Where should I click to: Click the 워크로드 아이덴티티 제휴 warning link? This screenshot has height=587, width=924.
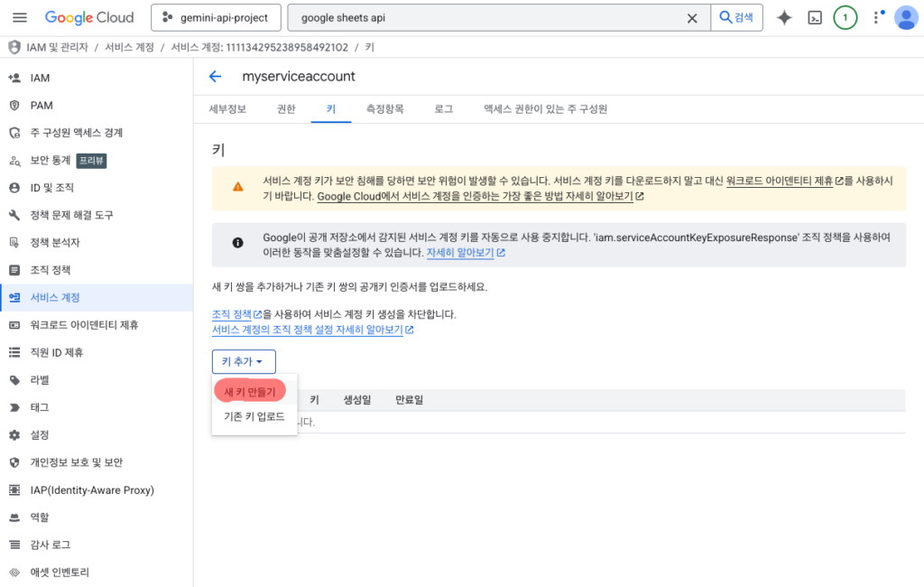[779, 181]
